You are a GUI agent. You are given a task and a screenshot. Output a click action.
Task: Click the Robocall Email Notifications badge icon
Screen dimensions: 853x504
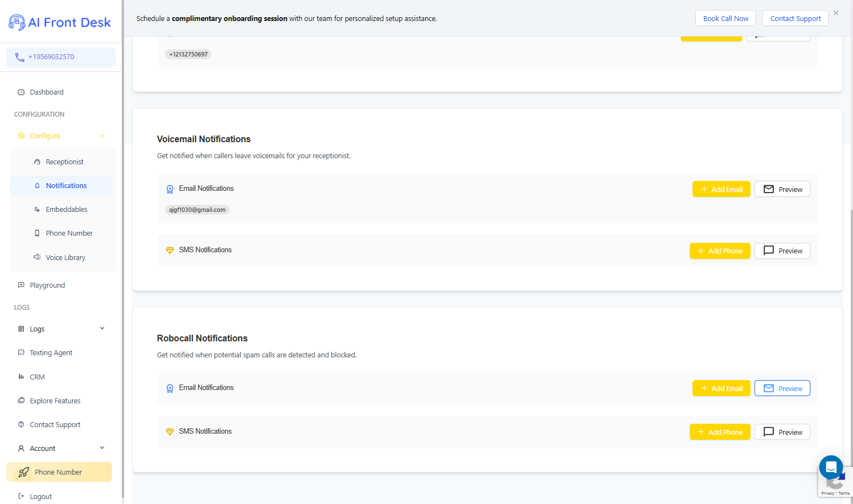(170, 388)
